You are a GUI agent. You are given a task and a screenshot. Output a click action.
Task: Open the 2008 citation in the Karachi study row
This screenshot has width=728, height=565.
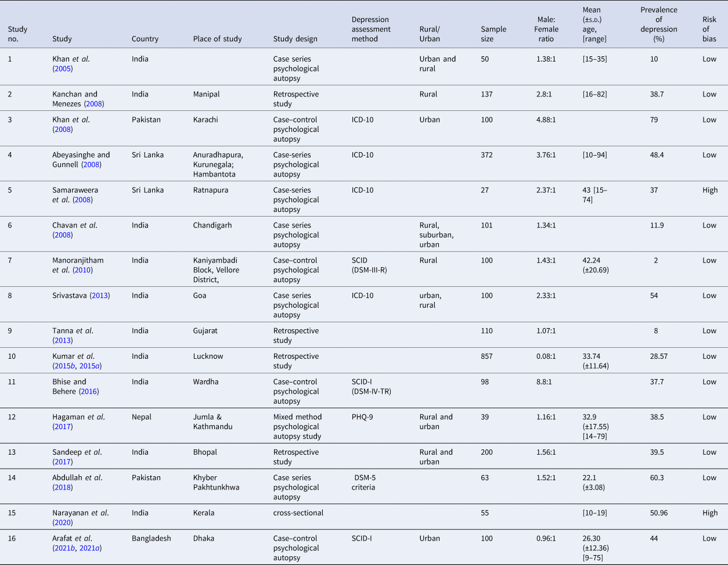pos(63,129)
